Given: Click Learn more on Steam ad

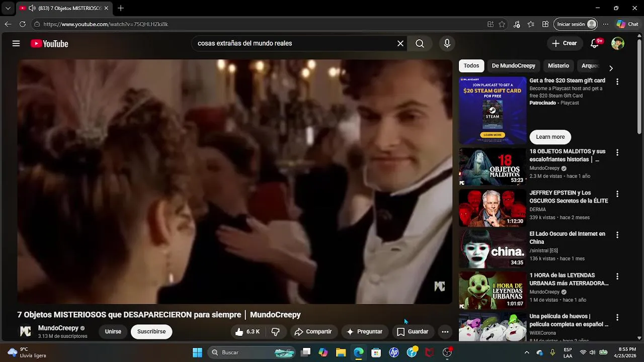Looking at the screenshot, I should 550,137.
